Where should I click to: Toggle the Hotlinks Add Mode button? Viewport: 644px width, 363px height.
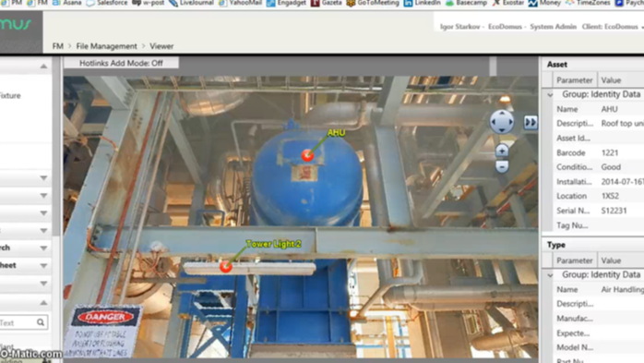coord(121,63)
